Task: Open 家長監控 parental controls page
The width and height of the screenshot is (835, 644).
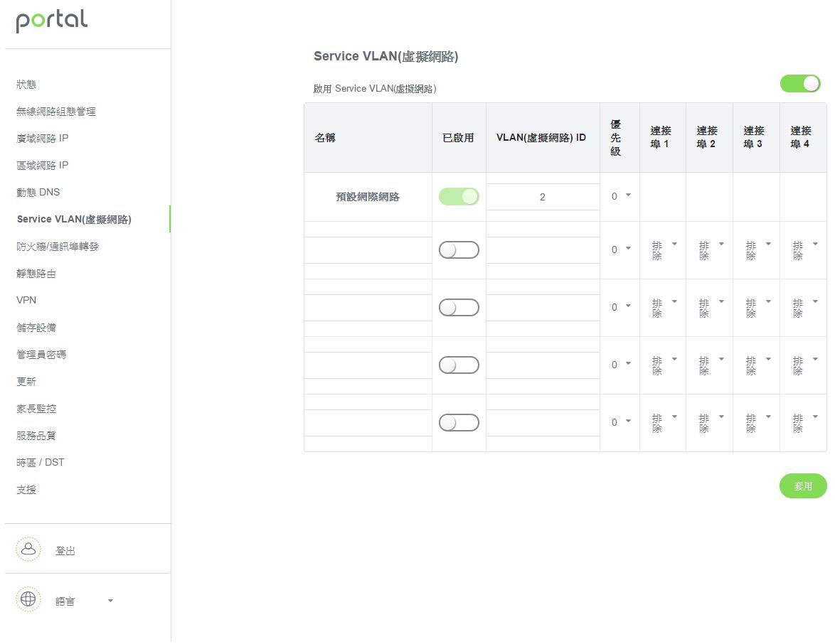Action: (x=36, y=409)
